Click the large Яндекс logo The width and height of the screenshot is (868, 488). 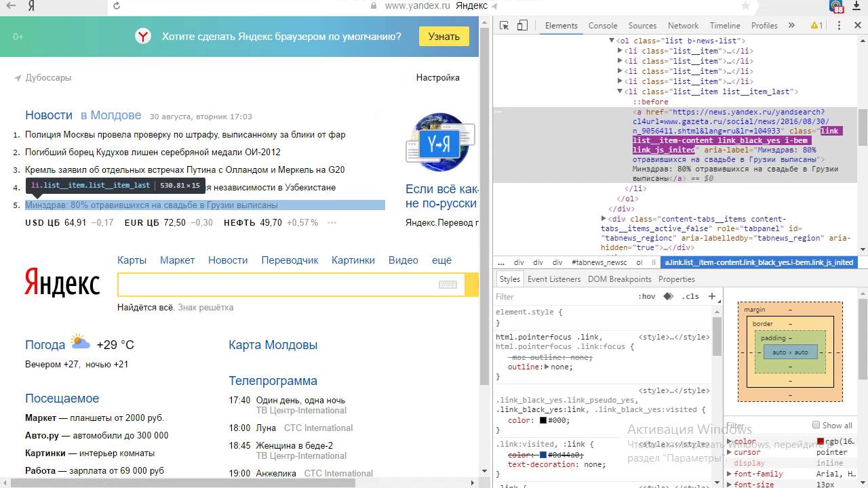pos(62,283)
